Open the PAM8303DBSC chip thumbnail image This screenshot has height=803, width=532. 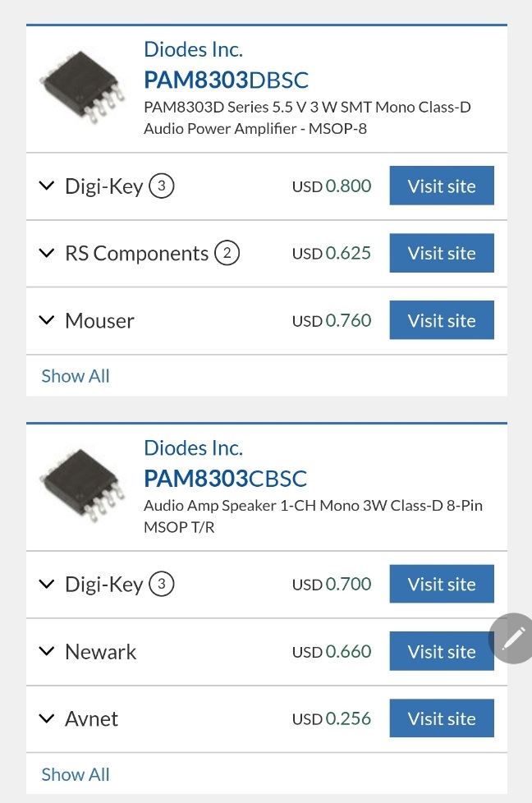[x=82, y=87]
